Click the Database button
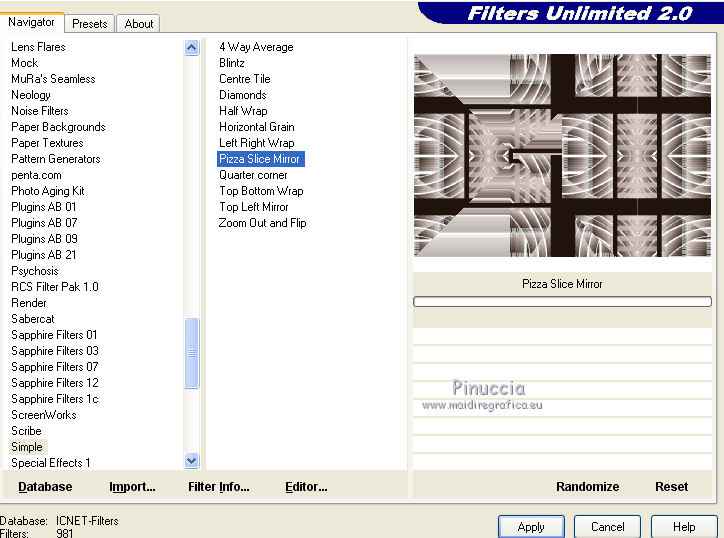The width and height of the screenshot is (724, 538). [x=45, y=487]
